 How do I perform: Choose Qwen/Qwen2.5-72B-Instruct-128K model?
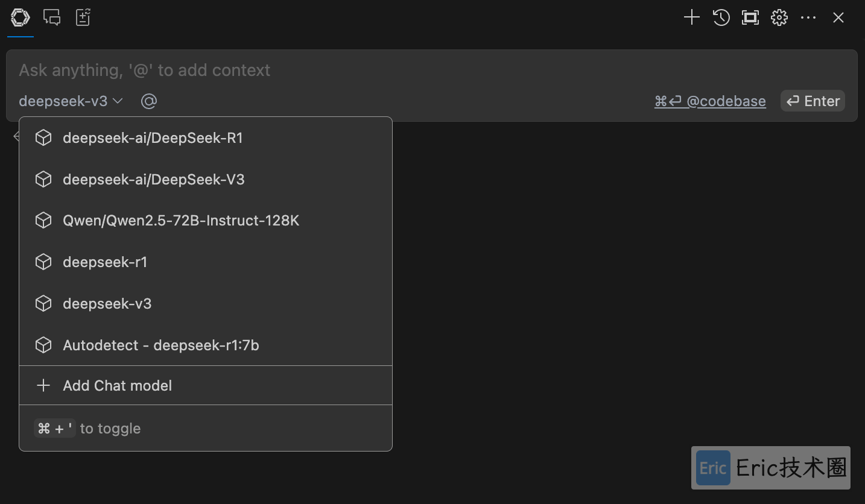206,221
